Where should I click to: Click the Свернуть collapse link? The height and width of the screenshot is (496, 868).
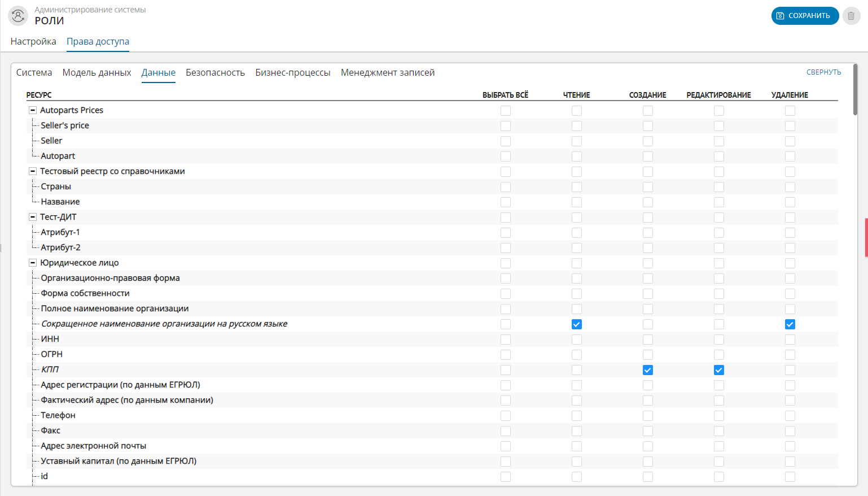[823, 72]
